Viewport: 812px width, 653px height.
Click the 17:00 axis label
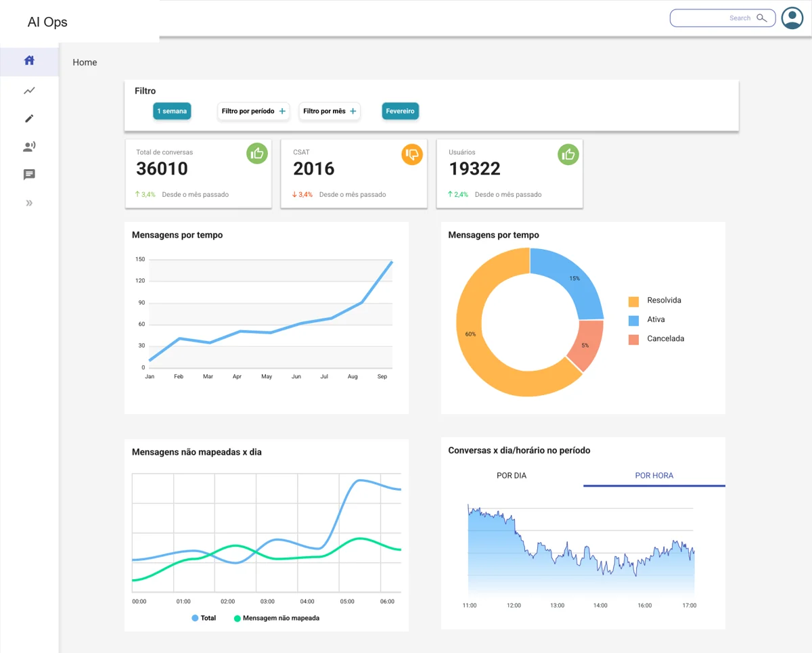coord(689,605)
